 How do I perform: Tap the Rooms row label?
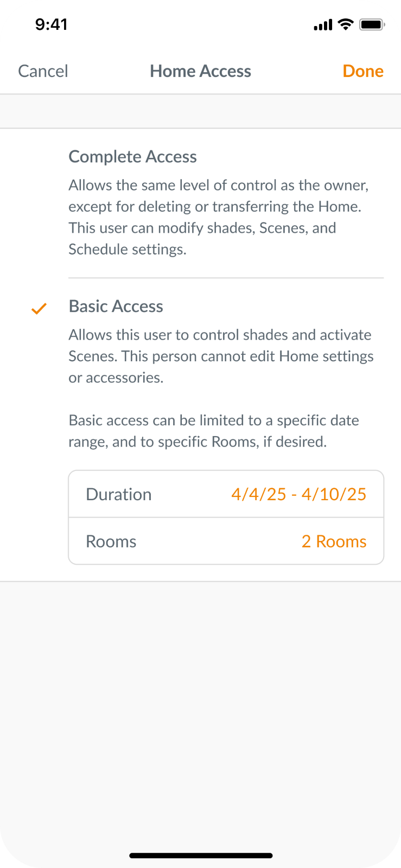click(111, 541)
